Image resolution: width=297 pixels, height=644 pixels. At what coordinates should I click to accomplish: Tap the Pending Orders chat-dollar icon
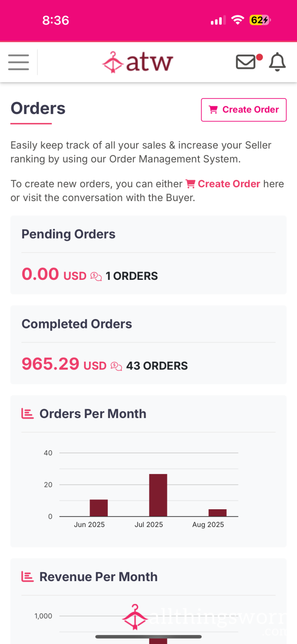point(96,276)
